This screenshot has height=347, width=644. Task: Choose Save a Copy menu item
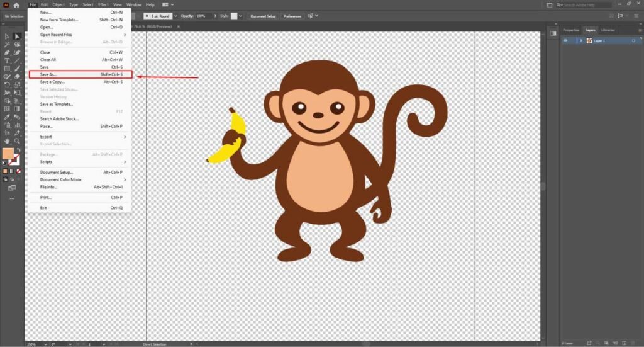(x=80, y=82)
